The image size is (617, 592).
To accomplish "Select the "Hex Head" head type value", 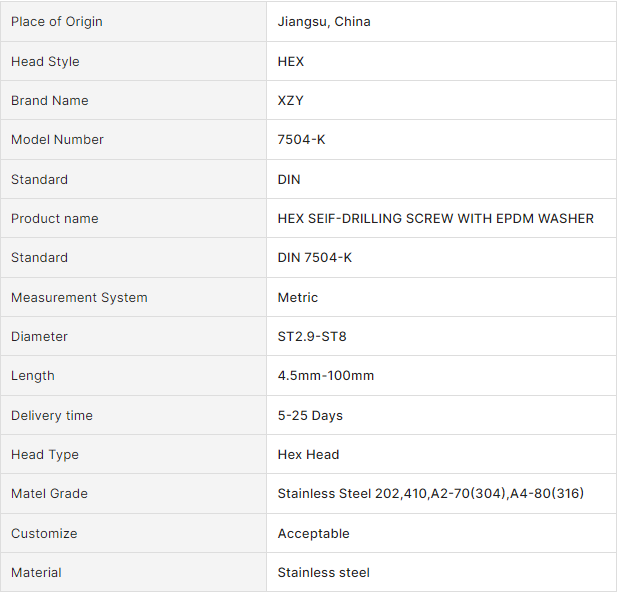I will 308,455.
